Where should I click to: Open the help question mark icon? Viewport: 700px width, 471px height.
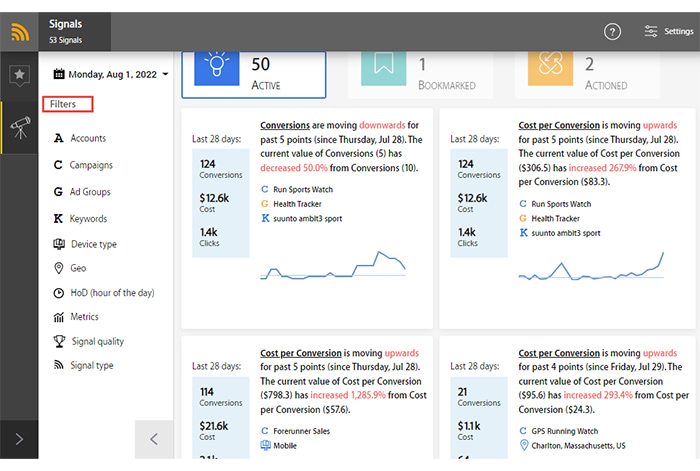click(x=612, y=32)
